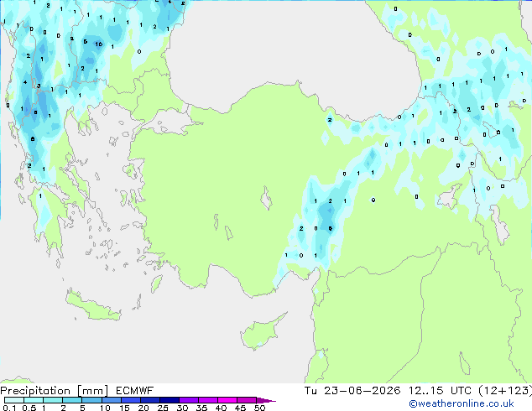The width and height of the screenshot is (532, 411).
Task: Click the island of Crete on the map
Action: pyautogui.click(x=91, y=306)
